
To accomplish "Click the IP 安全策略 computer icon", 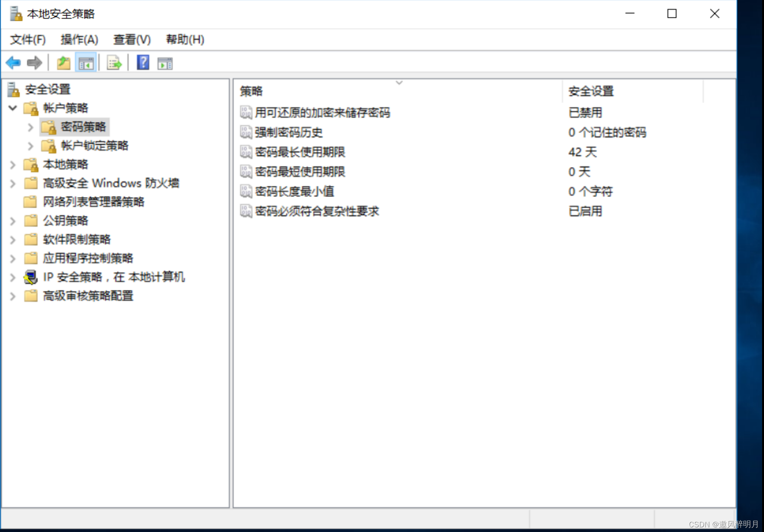I will coord(30,277).
